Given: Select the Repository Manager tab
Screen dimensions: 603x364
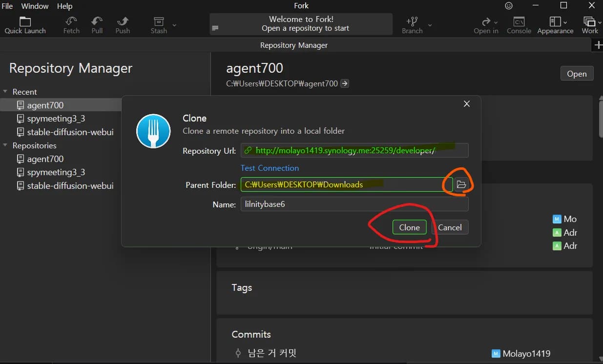Looking at the screenshot, I should (x=294, y=45).
